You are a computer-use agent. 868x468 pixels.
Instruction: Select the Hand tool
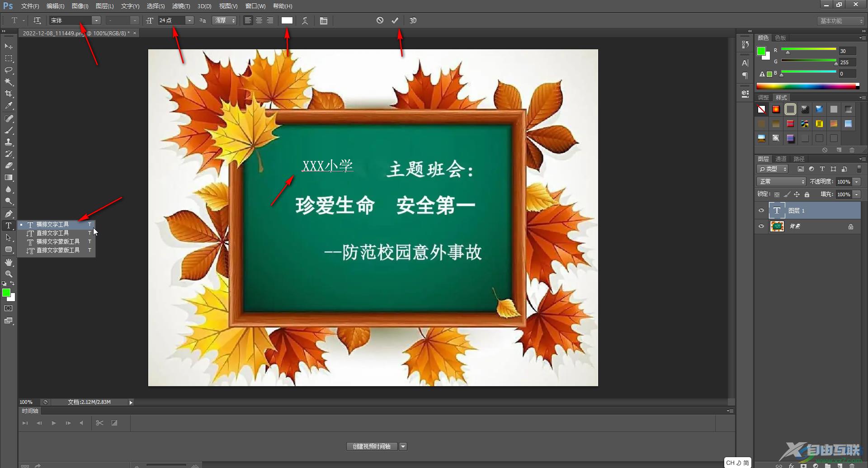[9, 262]
